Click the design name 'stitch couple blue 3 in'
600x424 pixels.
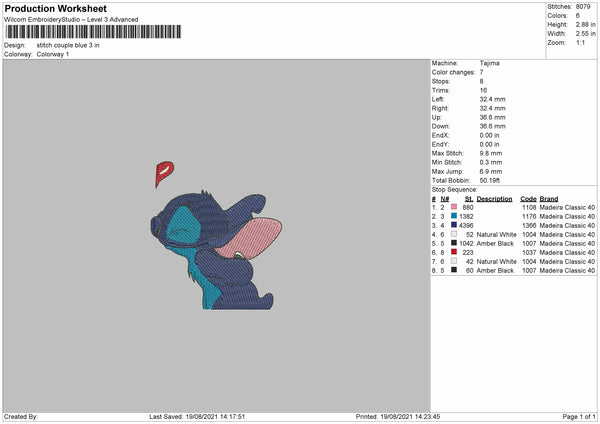click(x=68, y=45)
